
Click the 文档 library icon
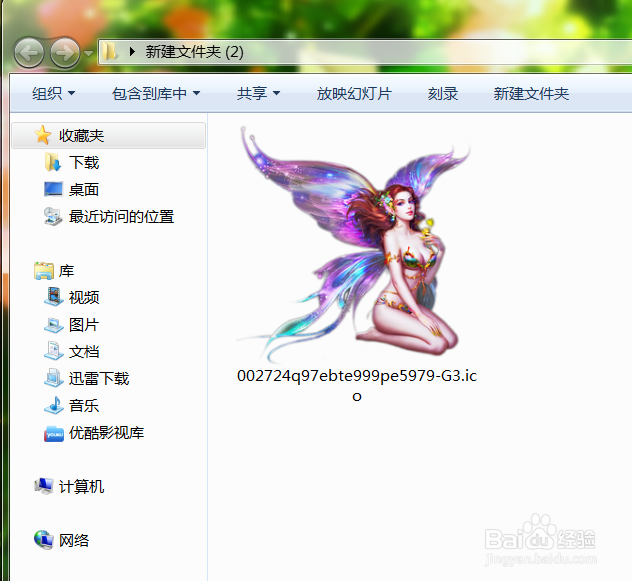click(53, 351)
